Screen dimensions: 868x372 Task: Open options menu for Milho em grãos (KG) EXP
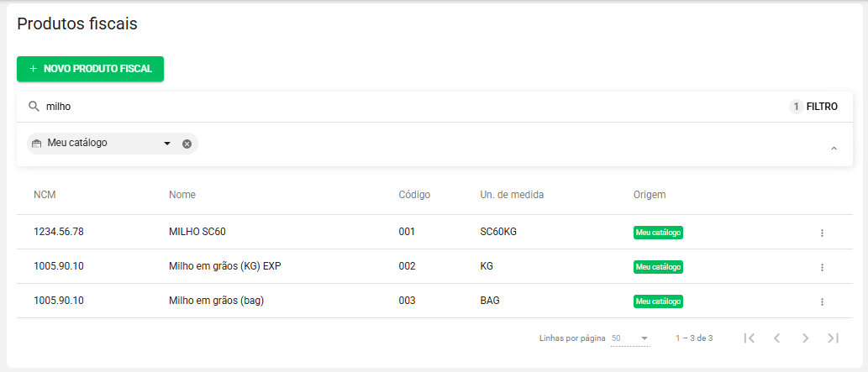[x=822, y=267]
